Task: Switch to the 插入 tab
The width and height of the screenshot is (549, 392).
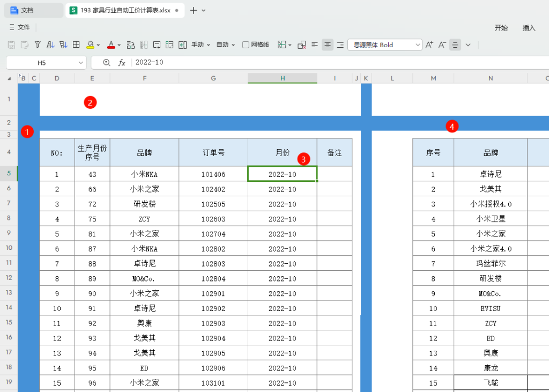Action: 529,28
